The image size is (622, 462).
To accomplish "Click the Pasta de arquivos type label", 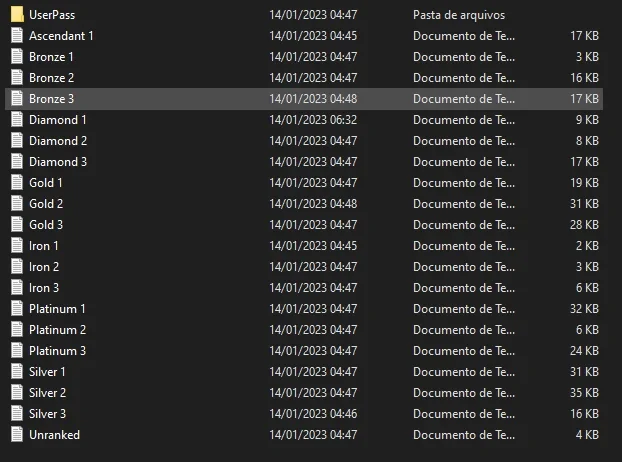I will pyautogui.click(x=459, y=15).
